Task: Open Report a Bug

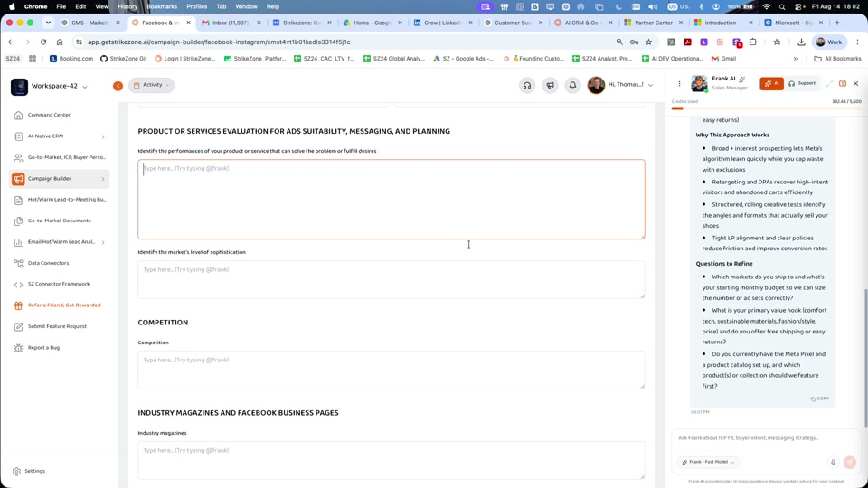Action: coord(43,348)
